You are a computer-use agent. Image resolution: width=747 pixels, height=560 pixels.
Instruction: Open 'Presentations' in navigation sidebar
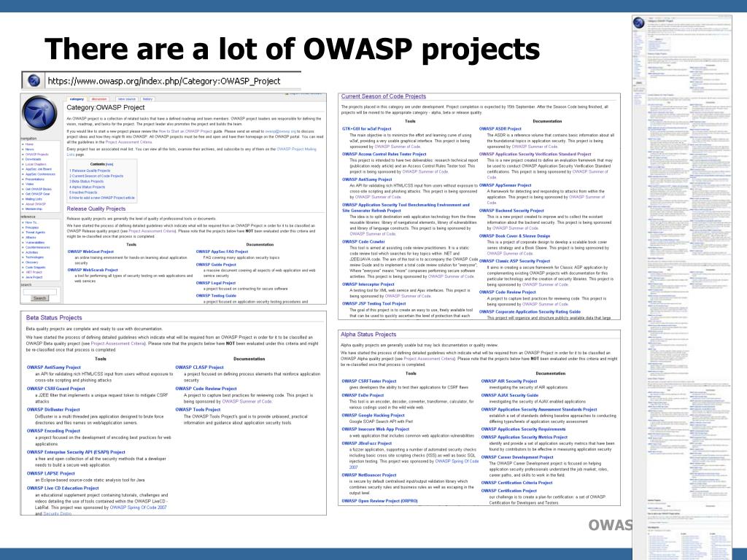pyautogui.click(x=35, y=179)
